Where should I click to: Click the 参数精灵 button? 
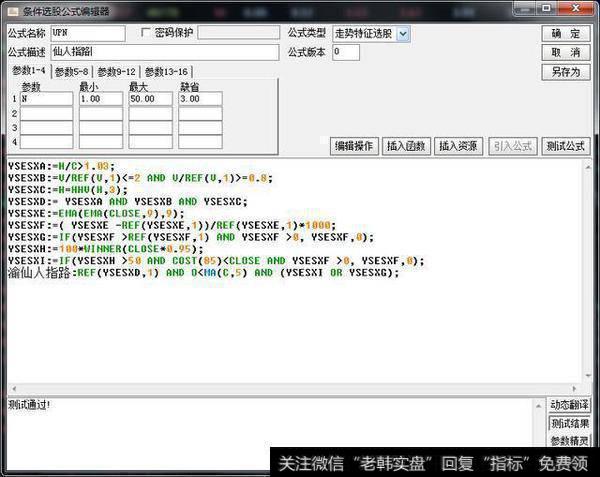tap(569, 441)
